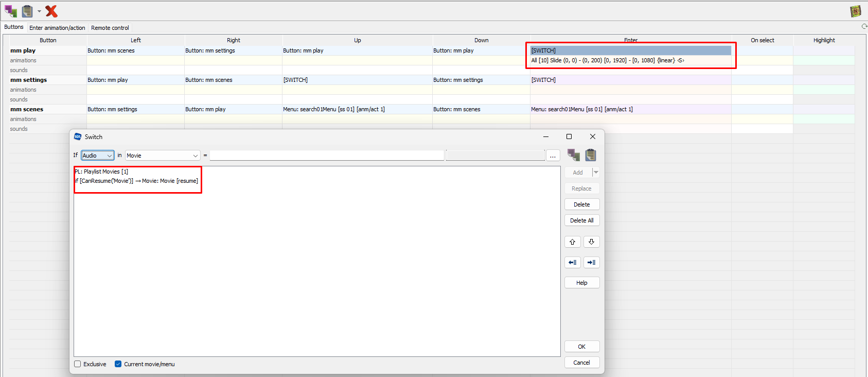Click the copy icon in the Switch dialog
868x377 pixels.
coord(574,155)
